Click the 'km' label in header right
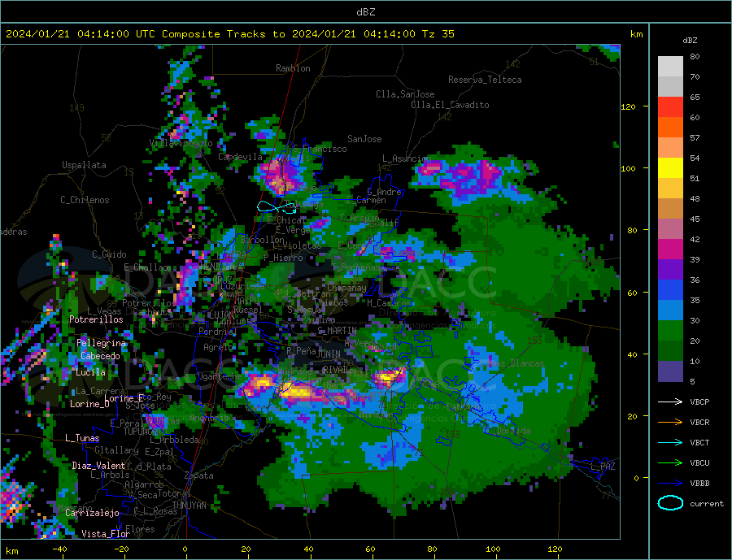 pos(636,34)
